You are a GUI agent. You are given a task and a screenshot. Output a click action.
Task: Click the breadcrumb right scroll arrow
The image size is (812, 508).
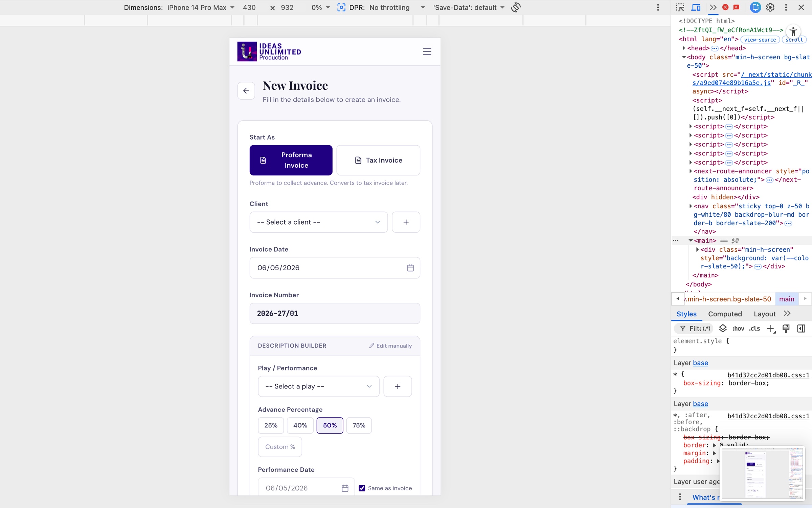(805, 299)
